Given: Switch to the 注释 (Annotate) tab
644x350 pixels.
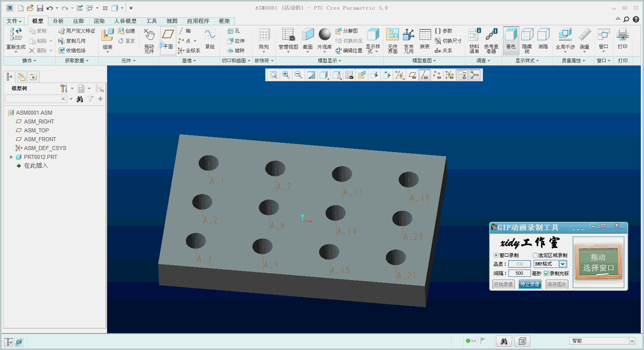Looking at the screenshot, I should (x=78, y=21).
